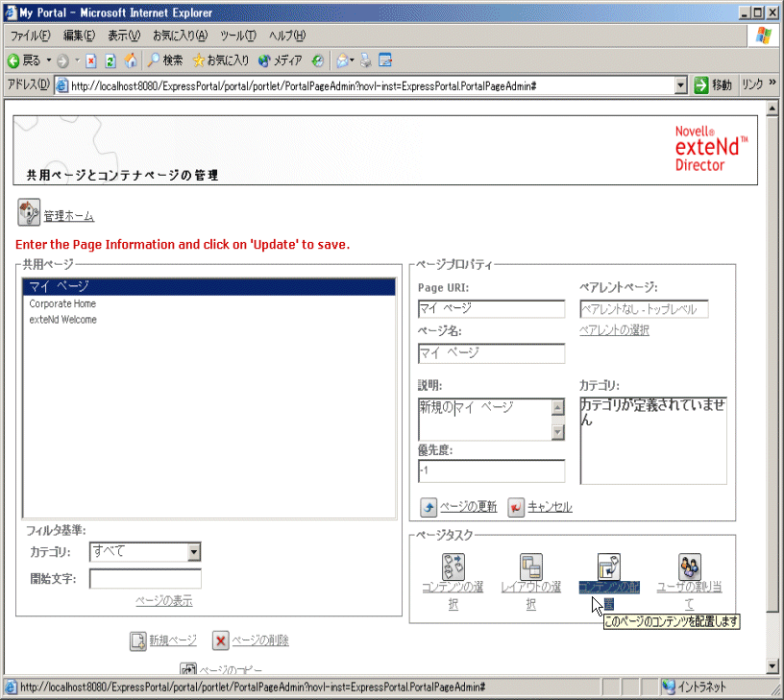Open the Forward button history dropdown arrow
The width and height of the screenshot is (784, 700).
[x=77, y=60]
